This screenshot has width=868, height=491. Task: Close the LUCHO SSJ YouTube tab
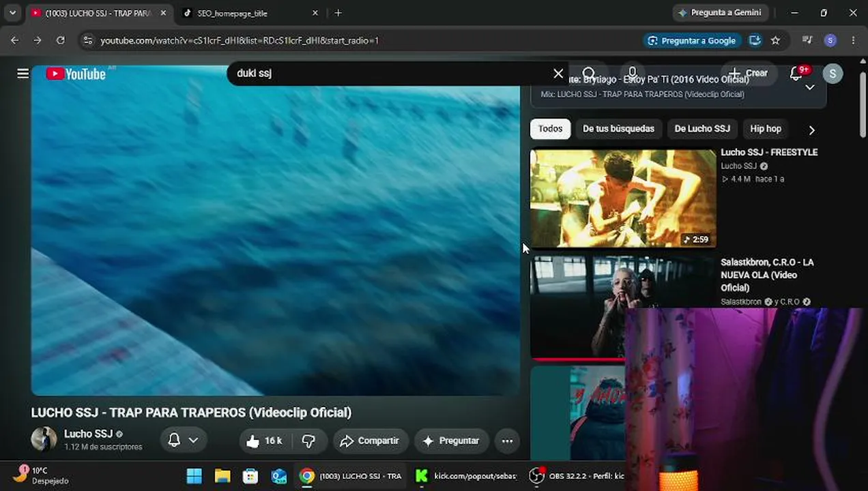[163, 13]
